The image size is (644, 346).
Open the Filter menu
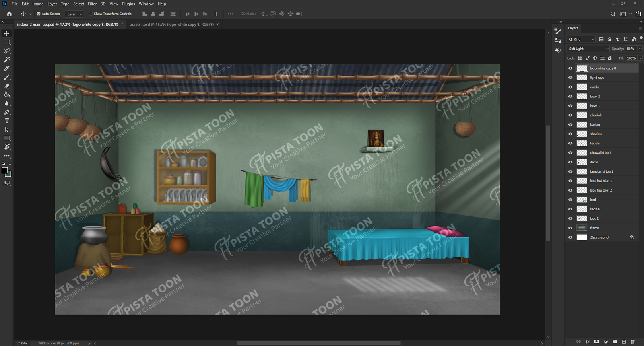[x=92, y=4]
